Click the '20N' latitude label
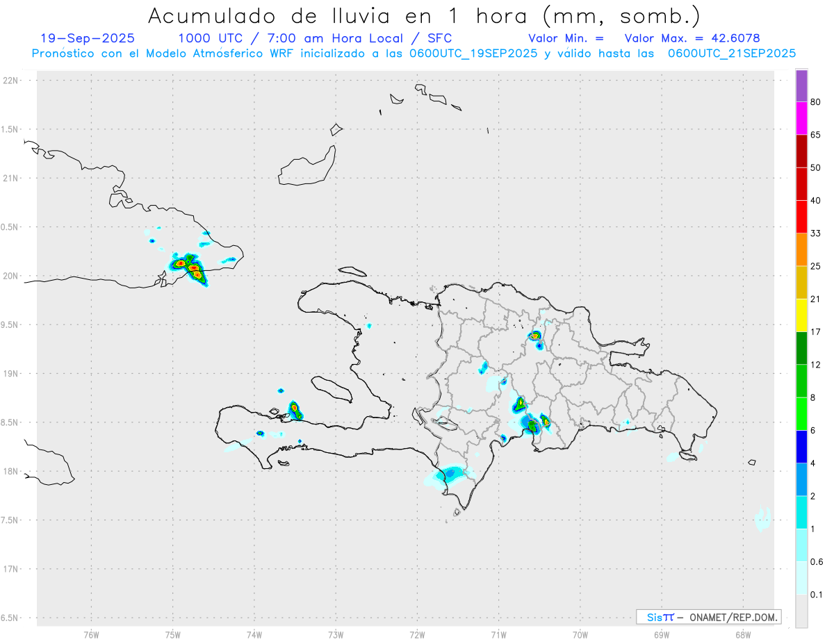834x644 pixels. tap(11, 276)
